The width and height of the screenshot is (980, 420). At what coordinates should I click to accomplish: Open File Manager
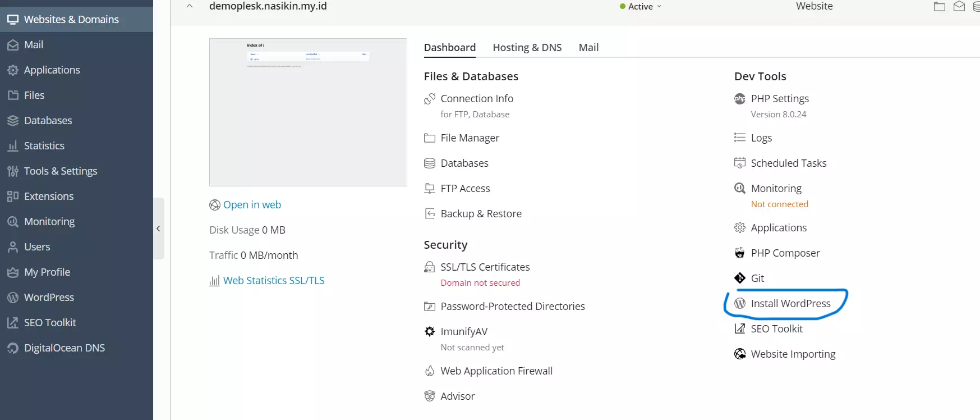(x=470, y=138)
